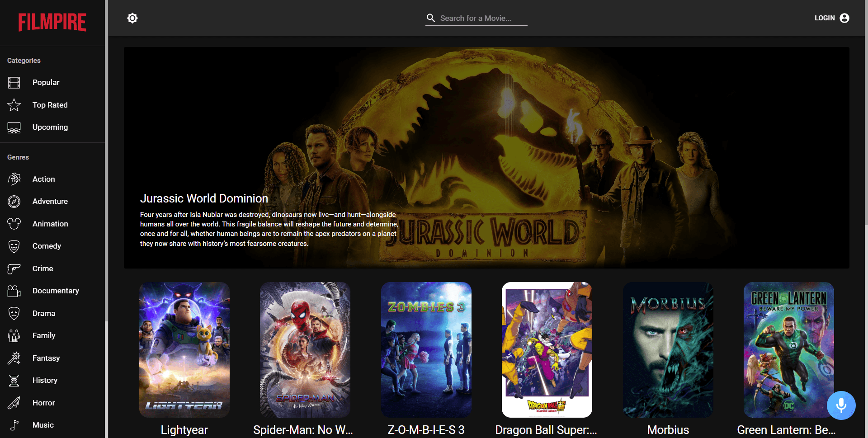Toggle dark/light mode brightness icon

(x=132, y=18)
